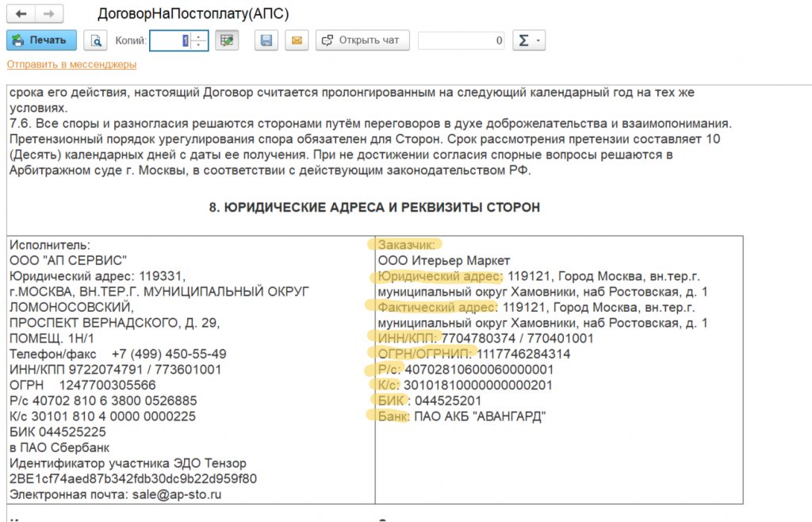Toggle the document editing mode icon
This screenshot has width=812, height=522.
[x=228, y=40]
